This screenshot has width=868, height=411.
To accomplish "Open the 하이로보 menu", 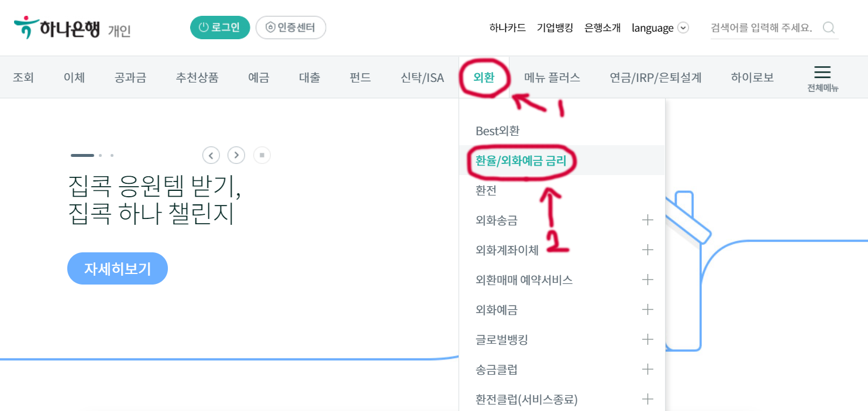I will click(752, 77).
